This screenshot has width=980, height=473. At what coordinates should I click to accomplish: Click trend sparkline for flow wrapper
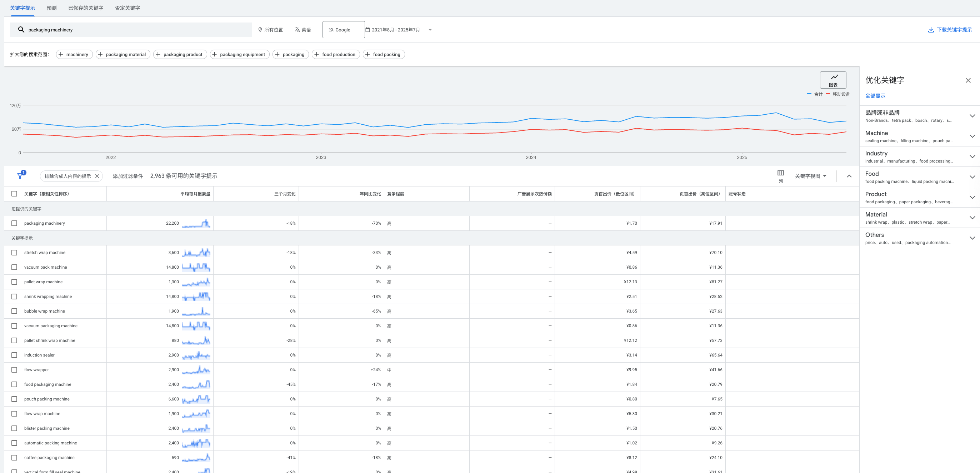[196, 370]
